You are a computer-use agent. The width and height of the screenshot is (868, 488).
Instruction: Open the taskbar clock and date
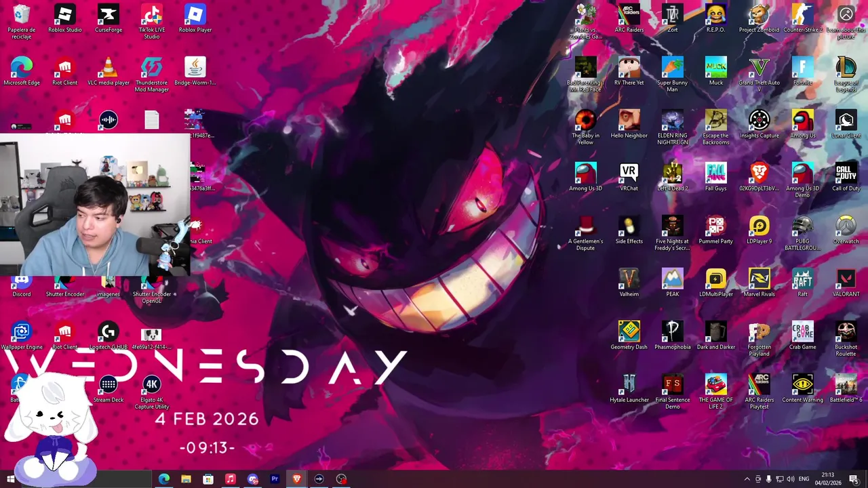click(828, 479)
